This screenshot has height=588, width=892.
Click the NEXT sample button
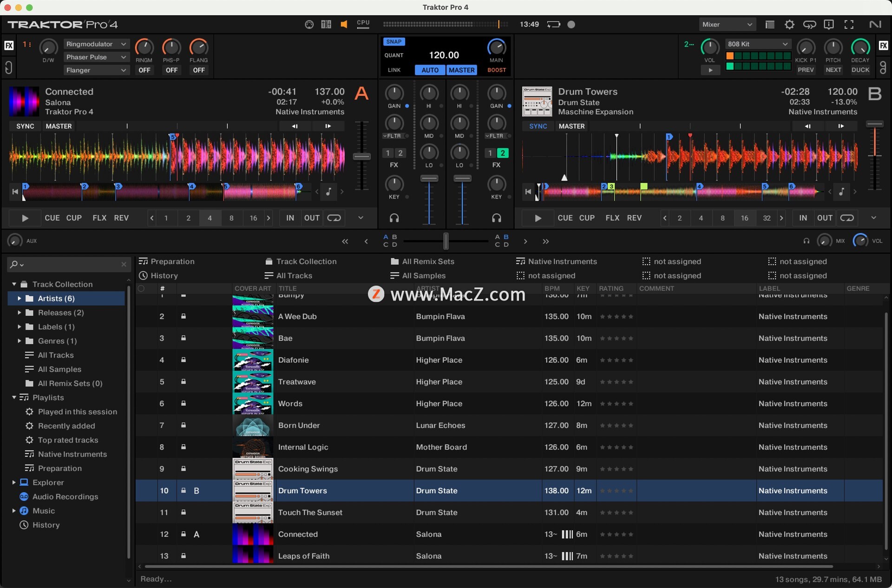point(833,70)
